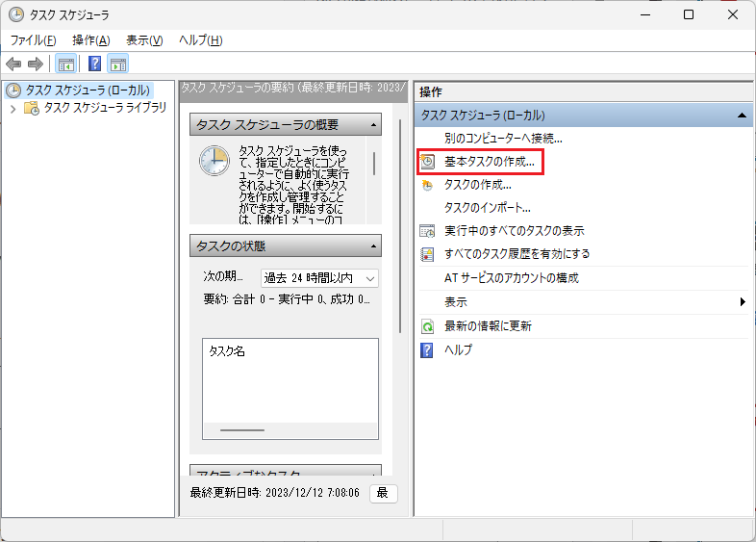Click the タスク スケジューラの要約 header bar
Viewport: 756px width, 542px height.
click(293, 90)
